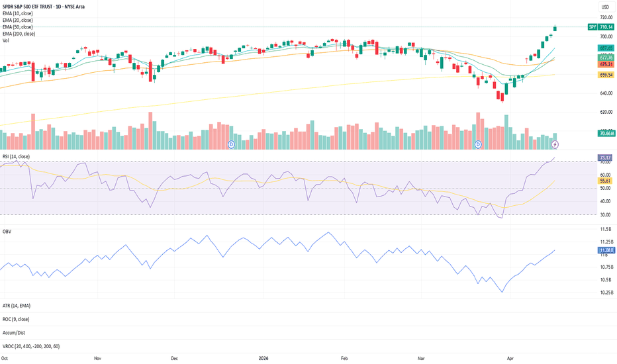The width and height of the screenshot is (617, 364).
Task: Click the 677.76 EMA value label
Action: click(606, 58)
